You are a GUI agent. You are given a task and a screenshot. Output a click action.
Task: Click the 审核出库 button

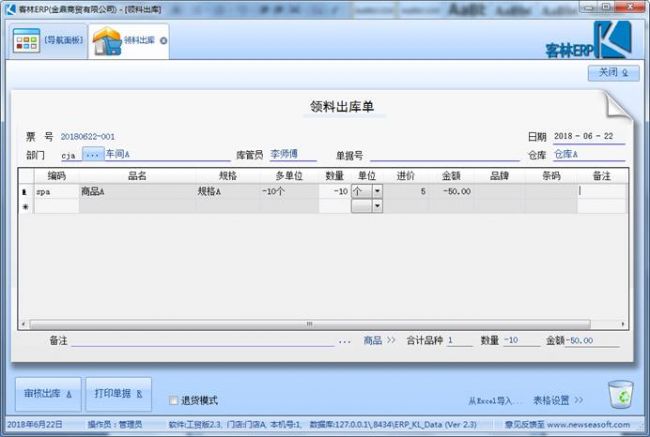pos(46,394)
